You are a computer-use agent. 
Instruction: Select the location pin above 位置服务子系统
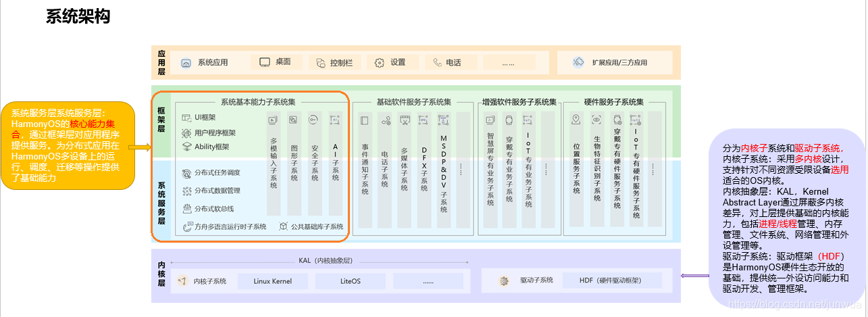(576, 120)
